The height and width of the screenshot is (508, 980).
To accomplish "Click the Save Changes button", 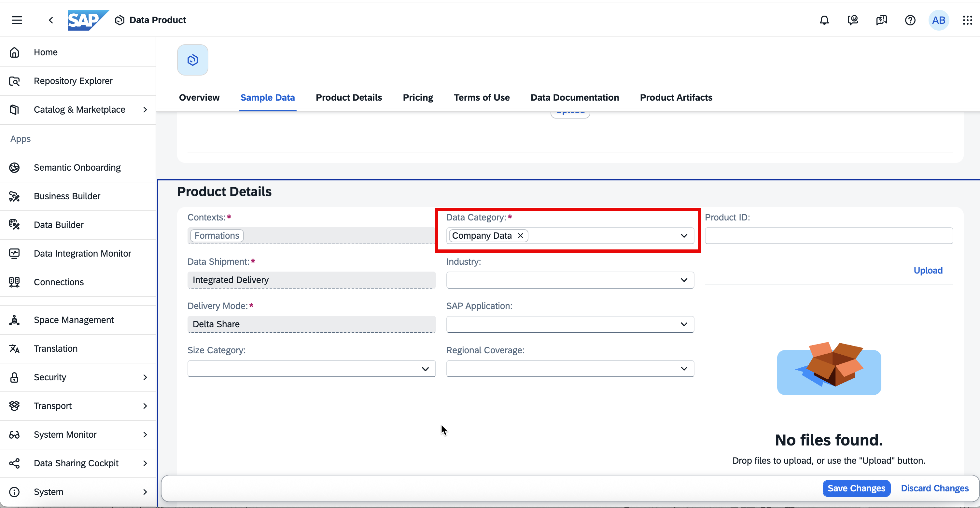I will pos(856,488).
